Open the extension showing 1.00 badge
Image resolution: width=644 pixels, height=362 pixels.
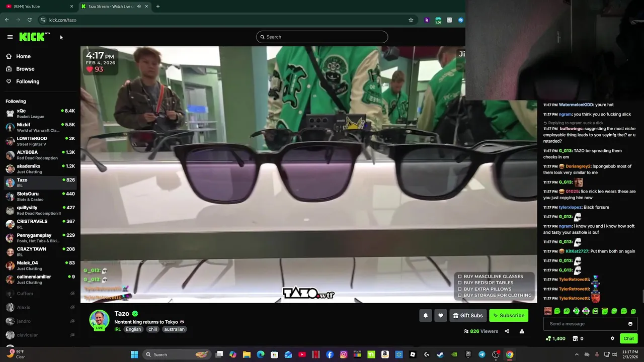click(x=438, y=20)
